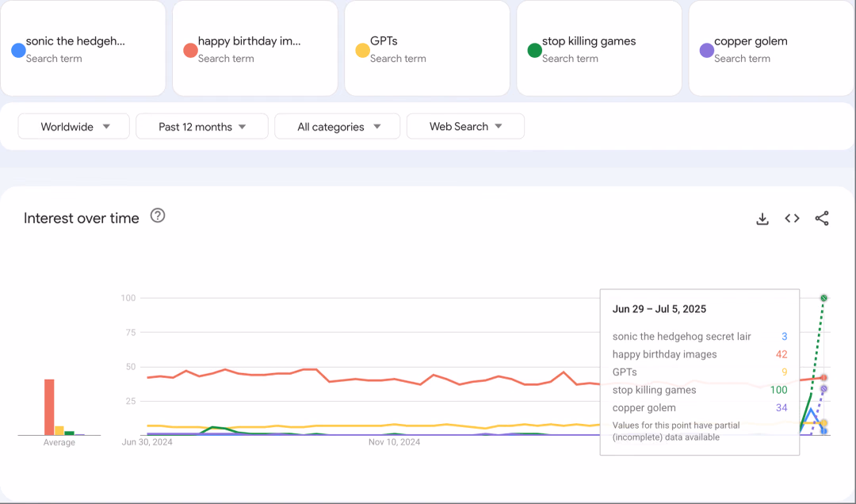The image size is (856, 504).
Task: Click 'copper golem' in the tooltip
Action: [644, 408]
